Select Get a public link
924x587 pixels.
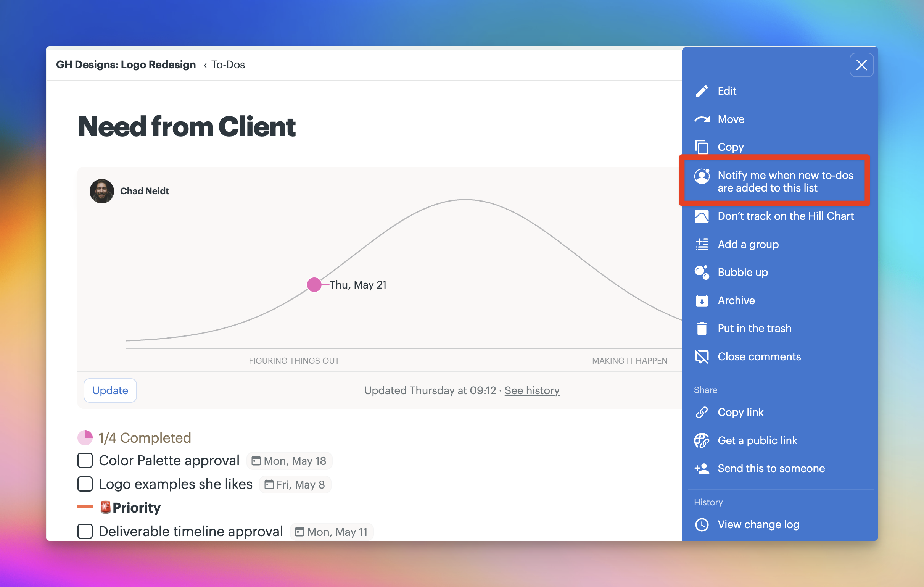coord(757,440)
